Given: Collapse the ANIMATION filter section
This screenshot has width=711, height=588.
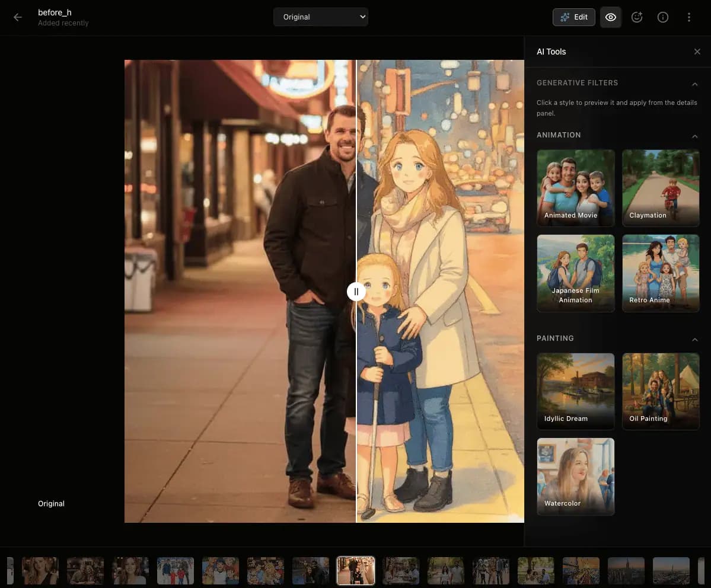Looking at the screenshot, I should 694,136.
